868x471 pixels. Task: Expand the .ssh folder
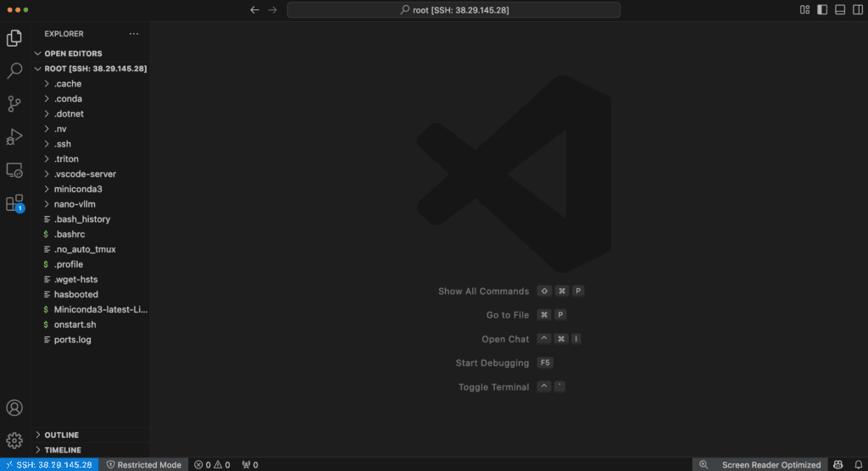(x=90, y=144)
